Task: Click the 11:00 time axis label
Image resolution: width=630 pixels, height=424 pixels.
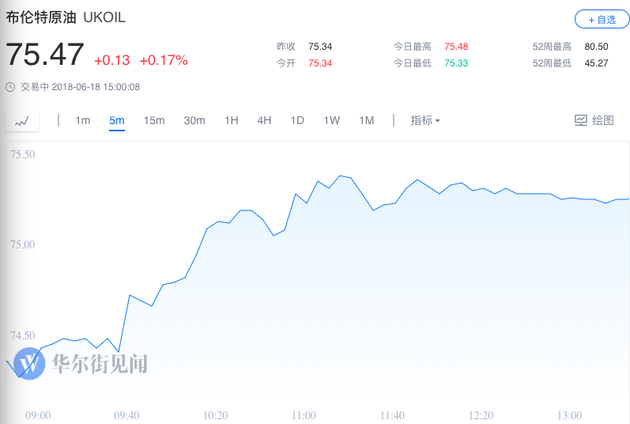Action: (304, 415)
